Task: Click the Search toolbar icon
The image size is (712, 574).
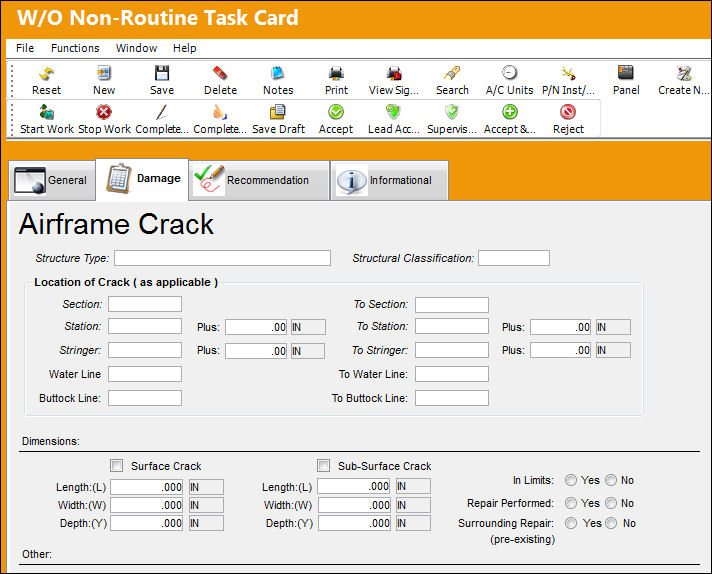Action: pyautogui.click(x=452, y=73)
